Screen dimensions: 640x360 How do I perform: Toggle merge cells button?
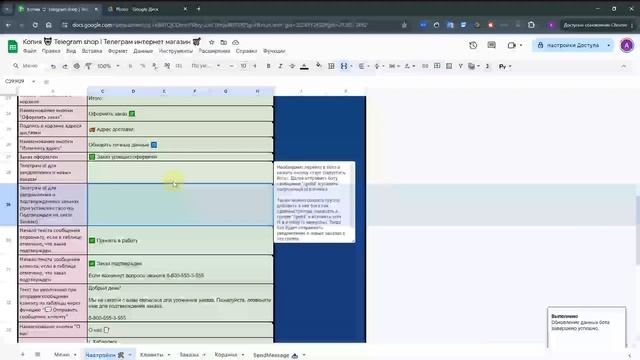(x=344, y=66)
